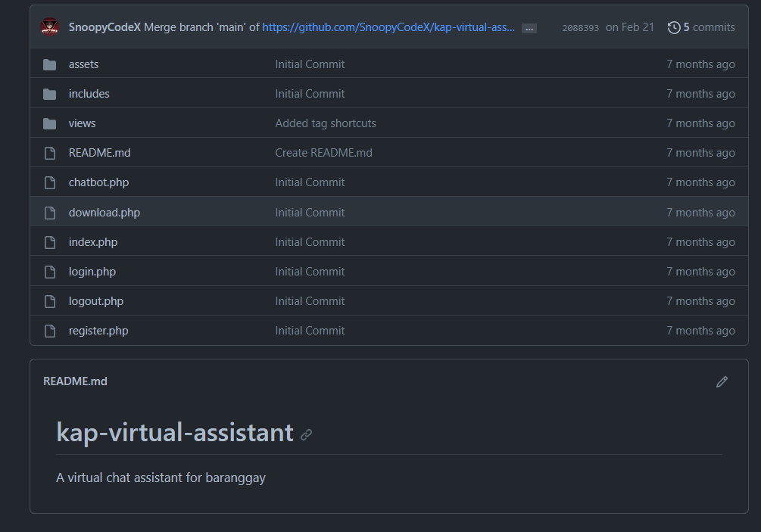Open the download.php file
761x532 pixels.
point(104,212)
